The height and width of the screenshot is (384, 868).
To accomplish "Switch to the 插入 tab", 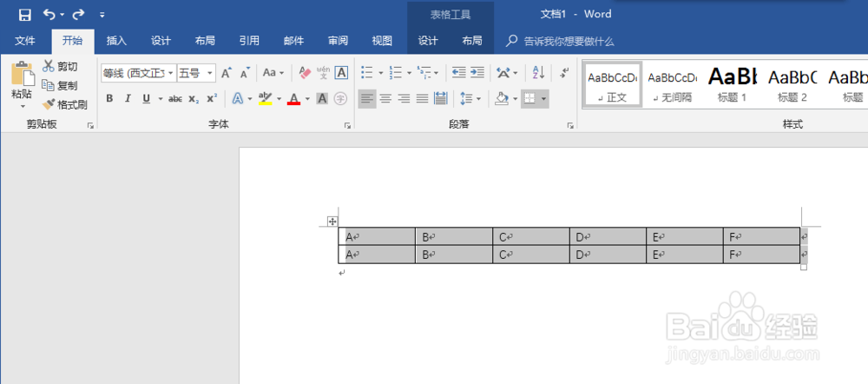I will [117, 41].
